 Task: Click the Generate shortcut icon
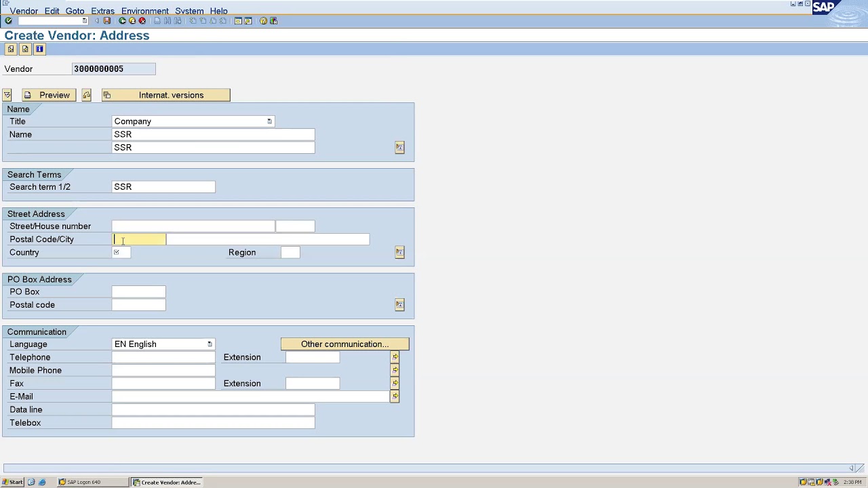coord(248,21)
